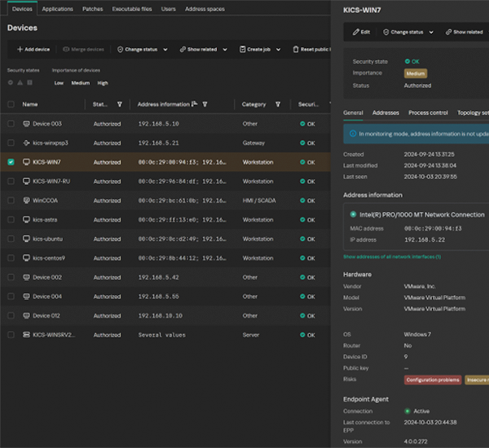Check the kics-winxpsp3 row checkbox
Viewport: 489px width, 448px height.
coord(11,143)
